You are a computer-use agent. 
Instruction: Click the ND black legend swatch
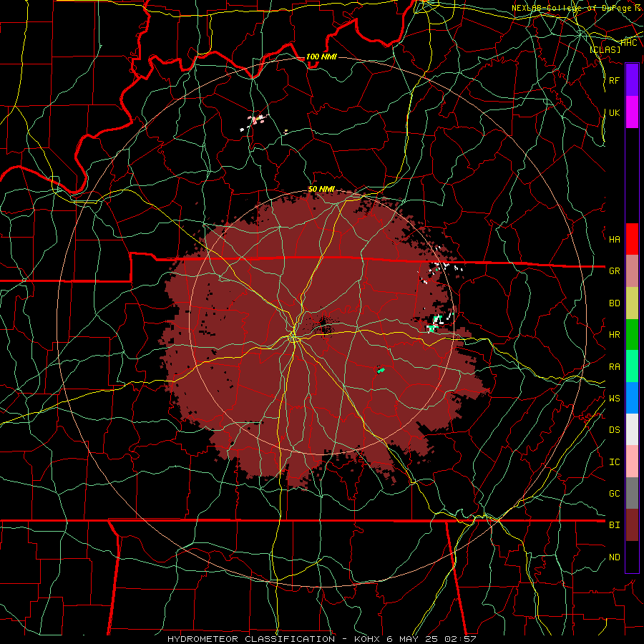[632, 557]
